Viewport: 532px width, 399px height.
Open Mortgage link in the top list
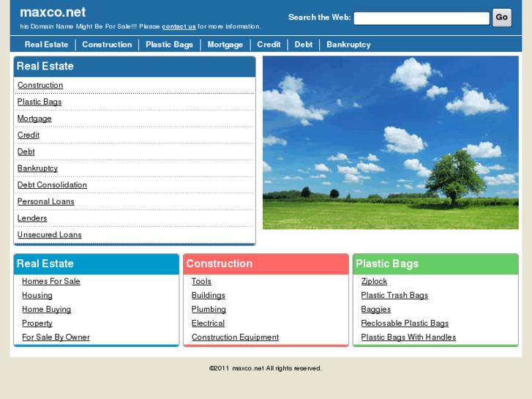coord(34,119)
